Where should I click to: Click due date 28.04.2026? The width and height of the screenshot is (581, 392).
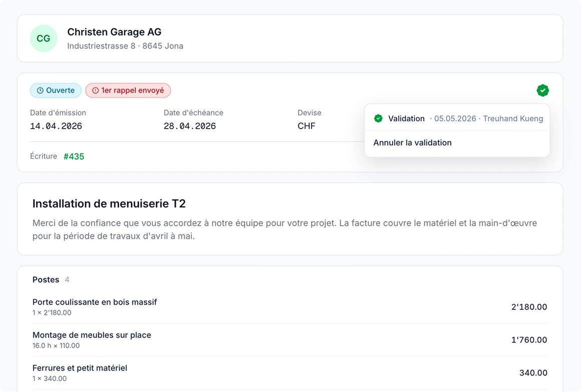tap(190, 126)
